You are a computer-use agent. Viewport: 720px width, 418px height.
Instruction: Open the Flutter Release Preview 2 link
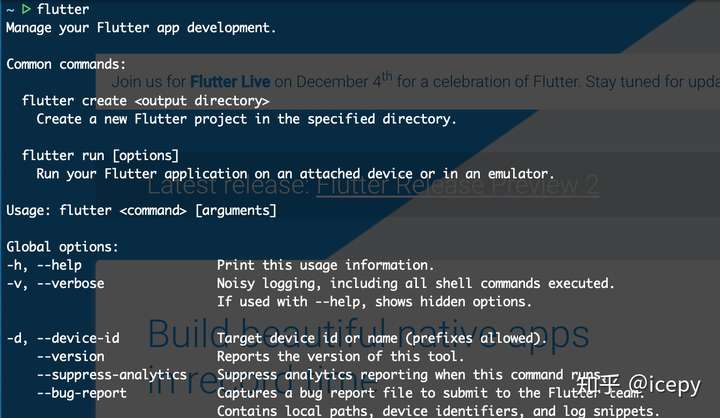(x=457, y=185)
